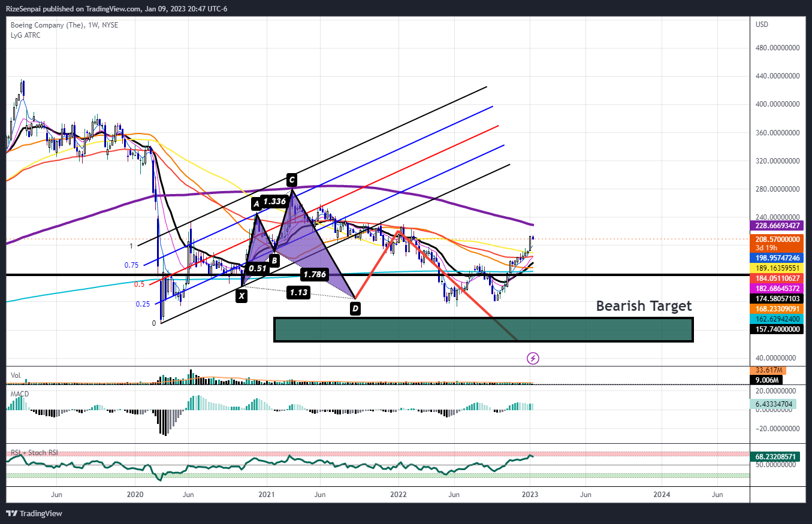Click the 360.00000000 price axis label
The height and width of the screenshot is (524, 812).
[778, 133]
